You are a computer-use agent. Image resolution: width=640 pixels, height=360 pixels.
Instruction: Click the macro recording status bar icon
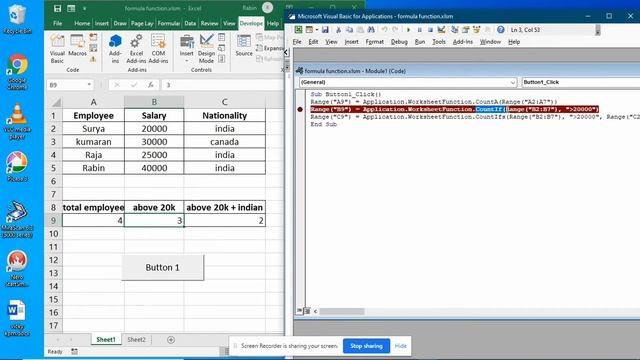point(74,351)
